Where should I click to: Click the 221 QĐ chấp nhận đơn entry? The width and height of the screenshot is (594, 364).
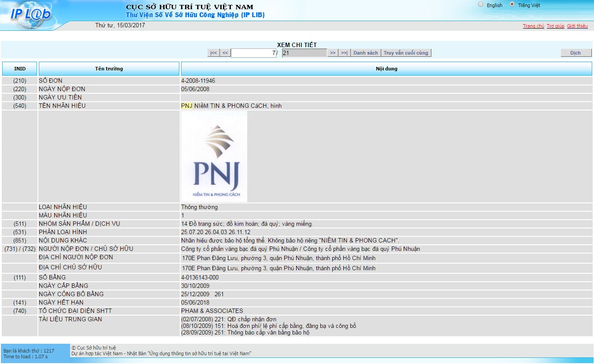(x=229, y=319)
